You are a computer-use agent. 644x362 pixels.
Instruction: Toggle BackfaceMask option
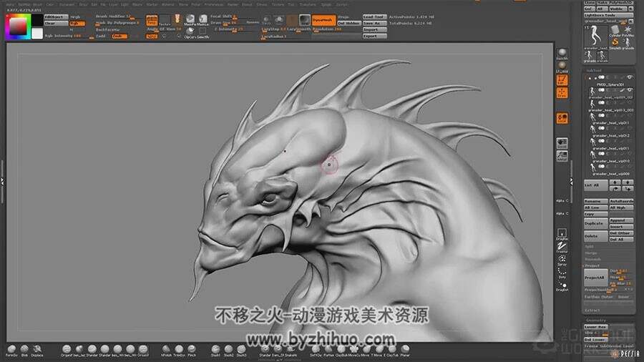(108, 29)
